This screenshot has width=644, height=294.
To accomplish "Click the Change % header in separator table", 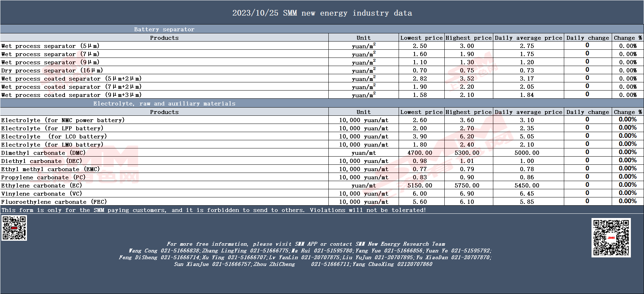I will coord(628,38).
